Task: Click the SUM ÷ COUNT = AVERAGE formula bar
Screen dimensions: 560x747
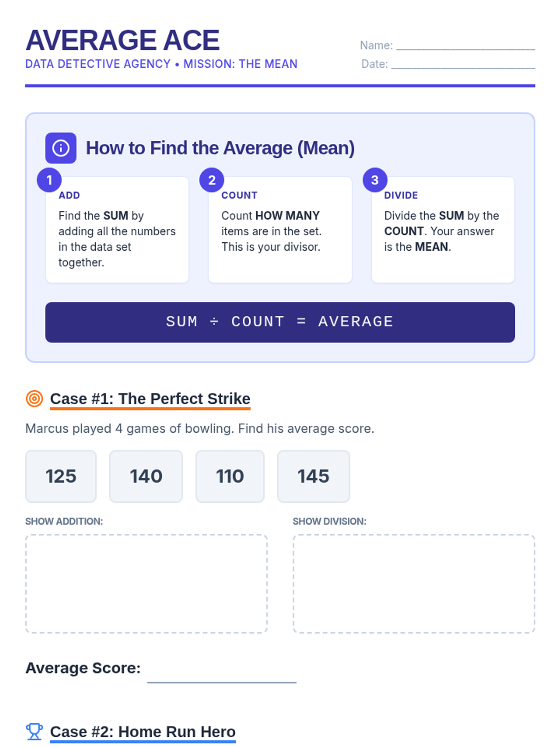Action: pos(280,322)
